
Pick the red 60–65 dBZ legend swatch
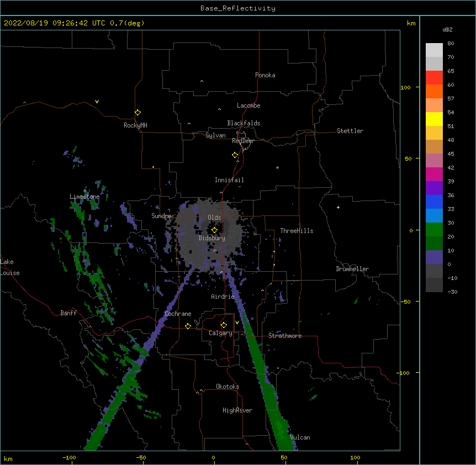[x=434, y=78]
